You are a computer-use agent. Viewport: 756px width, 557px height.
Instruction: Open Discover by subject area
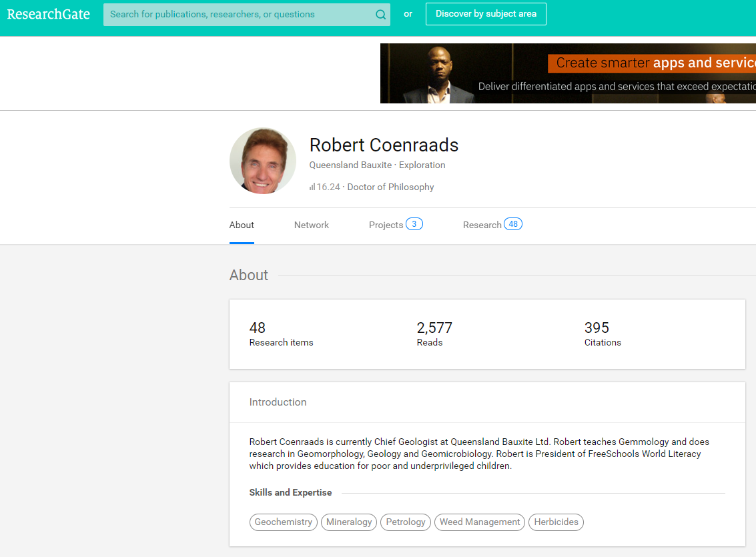click(x=486, y=14)
